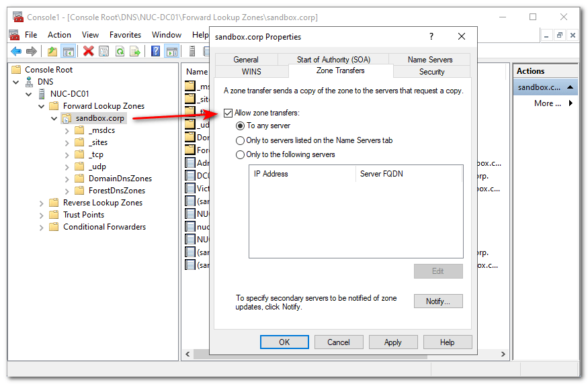Click the green Refresh toolbar icon
The height and width of the screenshot is (384, 588).
tap(120, 51)
